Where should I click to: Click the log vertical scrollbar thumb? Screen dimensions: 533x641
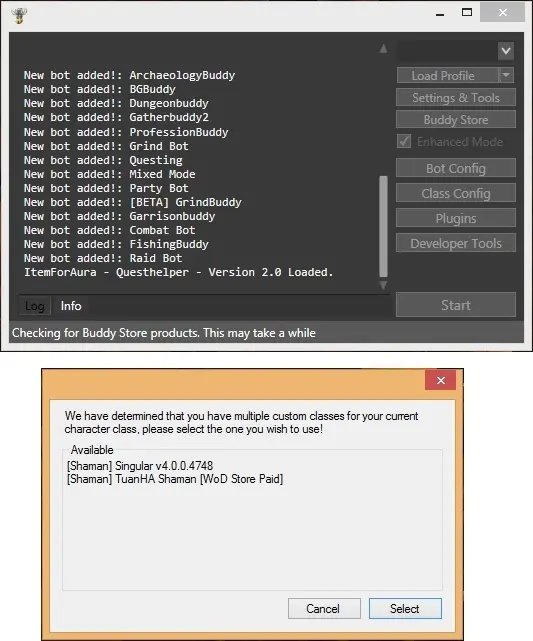383,227
